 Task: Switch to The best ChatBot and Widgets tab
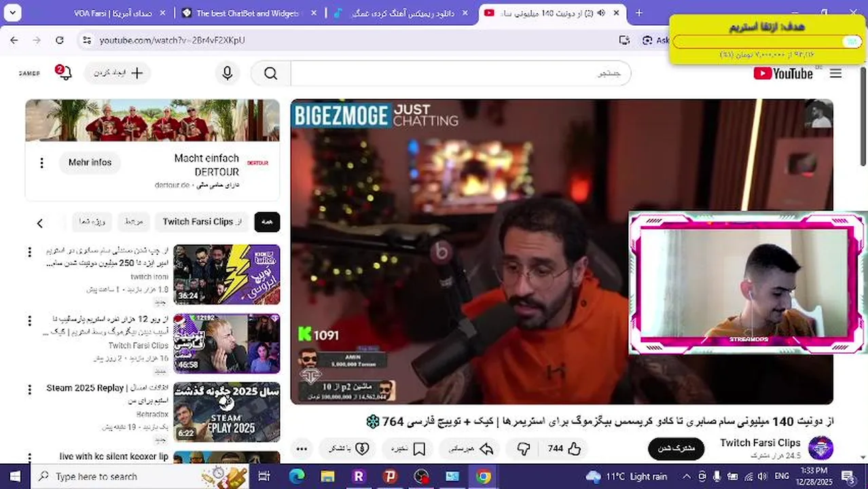pos(248,13)
